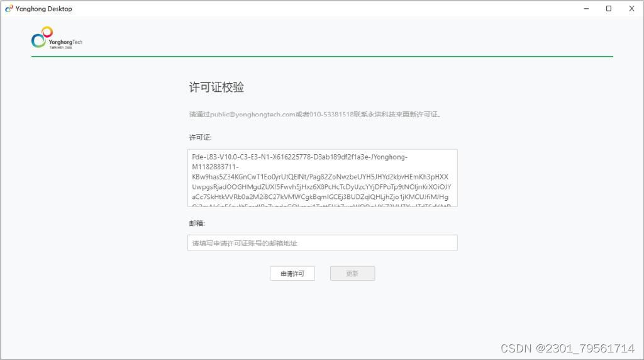Screen dimensions: 644x360
Task: Click the 邮箱: label
Action: (x=197, y=223)
